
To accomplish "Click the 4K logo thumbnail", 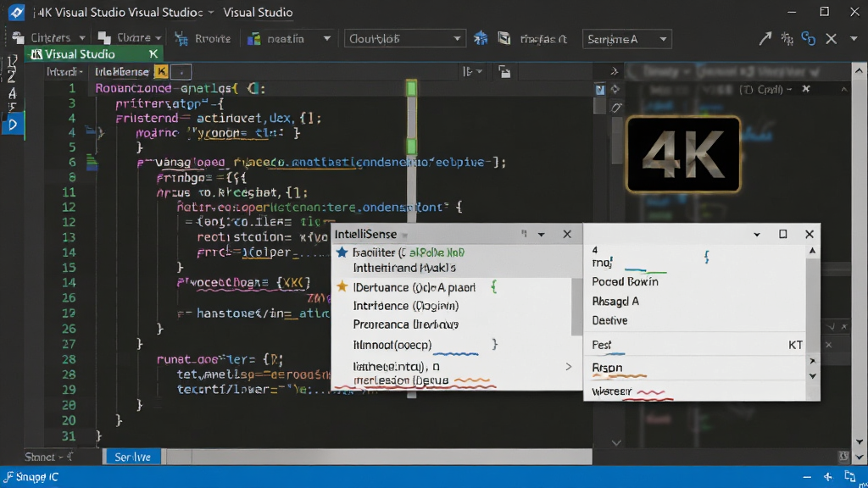I will pos(683,155).
